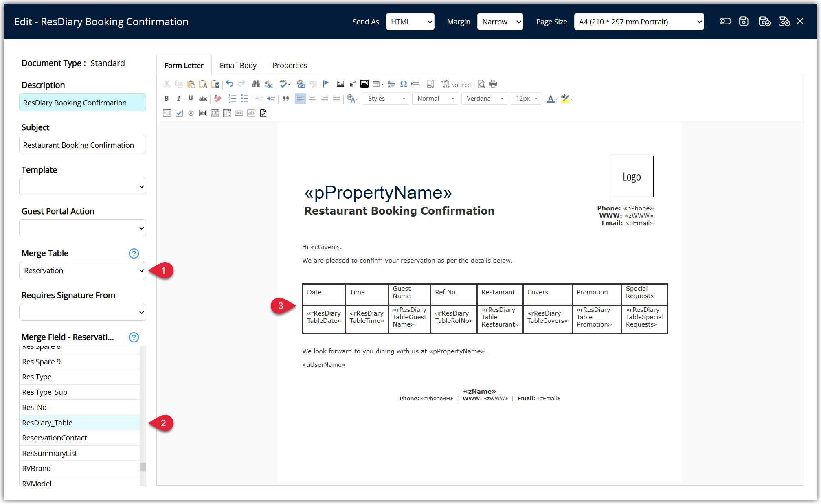Open the yellow highlight color picker

[x=566, y=99]
